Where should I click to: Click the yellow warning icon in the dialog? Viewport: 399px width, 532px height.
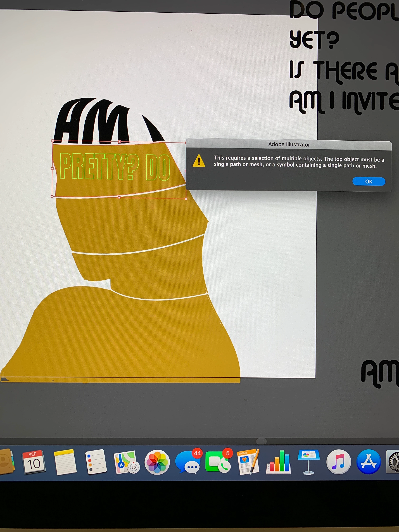coord(199,161)
